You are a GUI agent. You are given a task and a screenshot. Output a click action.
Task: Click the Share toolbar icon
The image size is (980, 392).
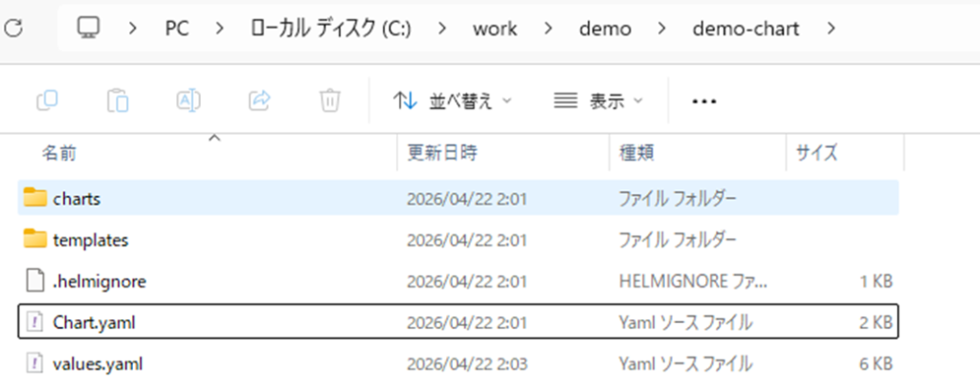tap(258, 100)
